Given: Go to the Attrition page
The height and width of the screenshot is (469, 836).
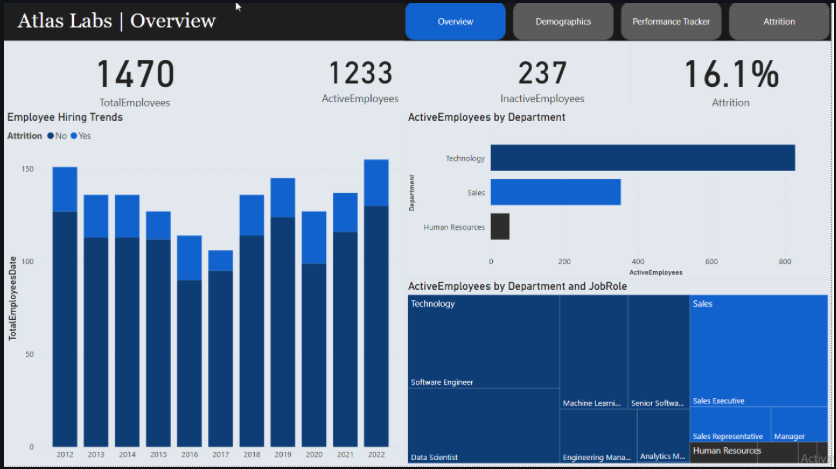Looking at the screenshot, I should pos(778,21).
